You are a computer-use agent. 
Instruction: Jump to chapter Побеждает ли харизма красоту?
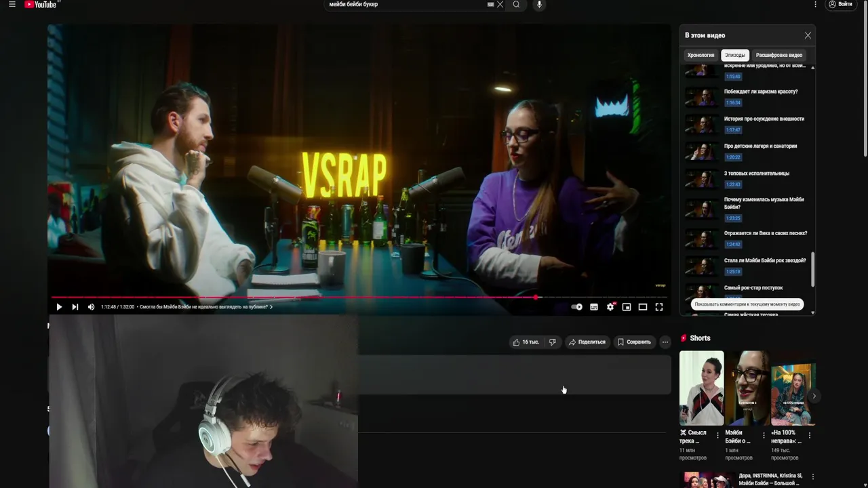761,91
